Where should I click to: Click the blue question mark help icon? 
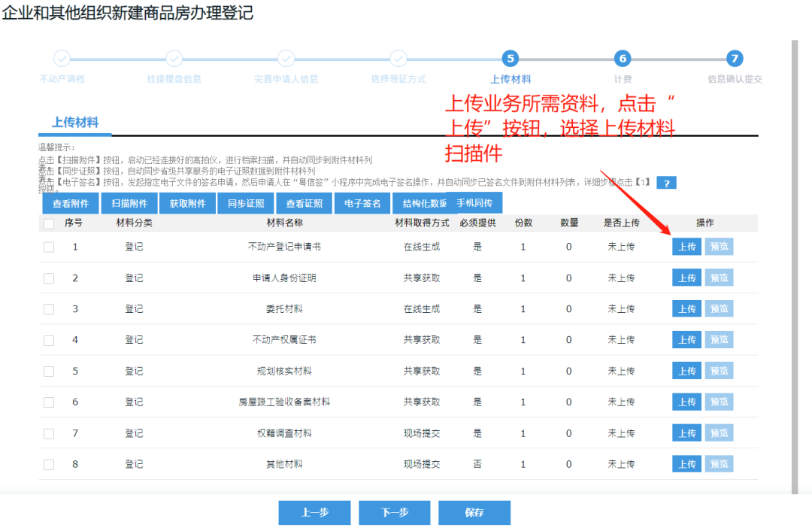click(x=666, y=182)
